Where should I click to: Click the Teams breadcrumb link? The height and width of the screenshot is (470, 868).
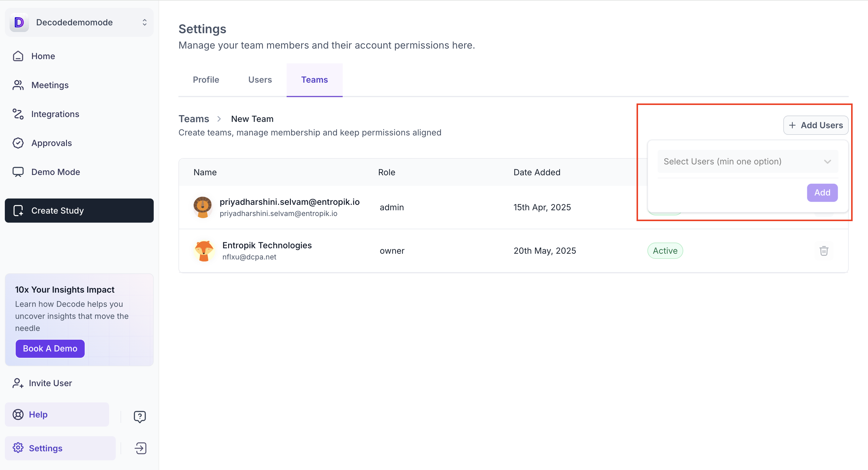point(194,119)
